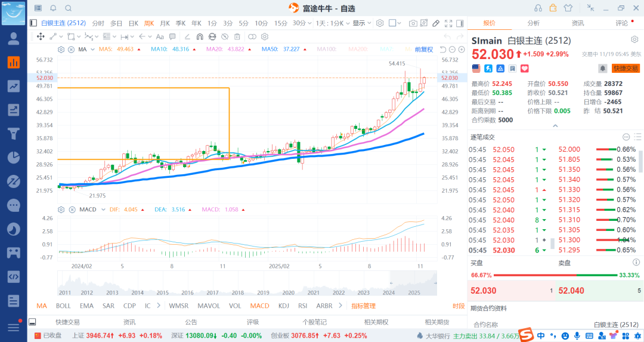Open 相关期权 in bottom bar

click(376, 322)
